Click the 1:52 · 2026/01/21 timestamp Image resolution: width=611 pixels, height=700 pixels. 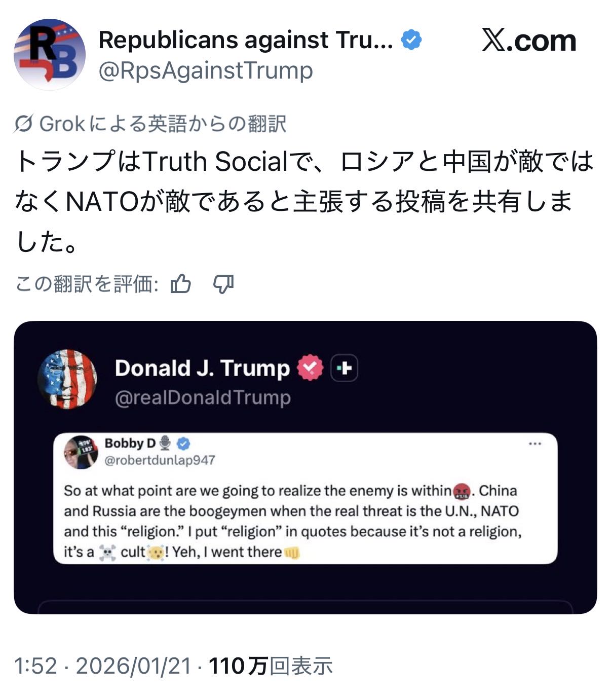[103, 666]
